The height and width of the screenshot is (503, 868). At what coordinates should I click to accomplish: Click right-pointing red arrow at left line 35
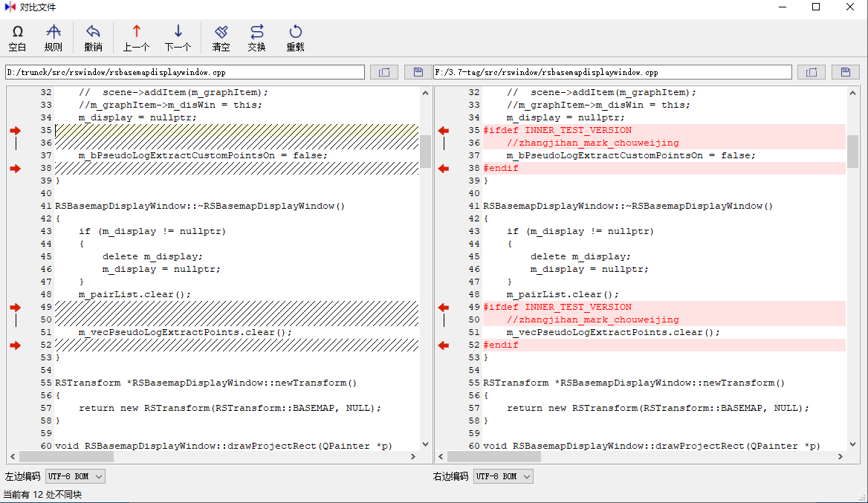(x=15, y=131)
